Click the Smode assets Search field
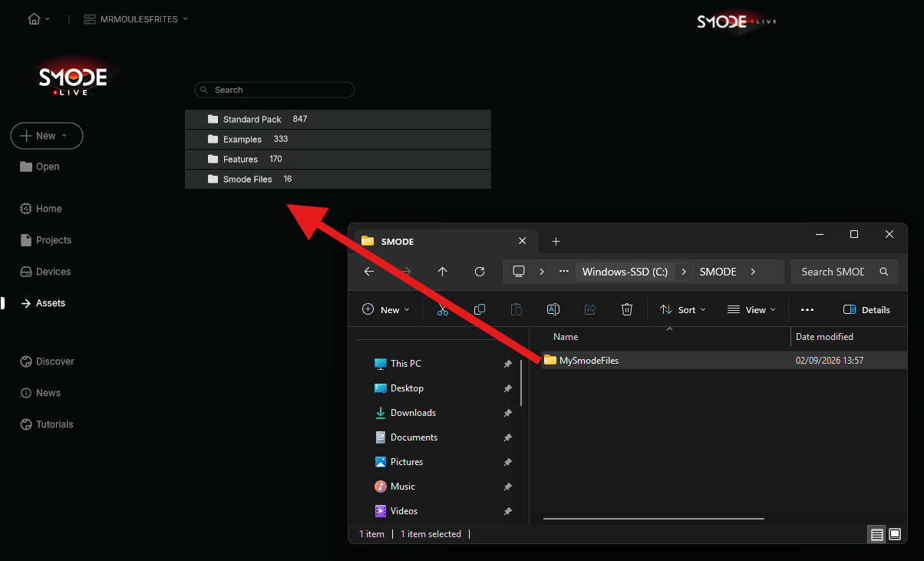924x561 pixels. (275, 90)
